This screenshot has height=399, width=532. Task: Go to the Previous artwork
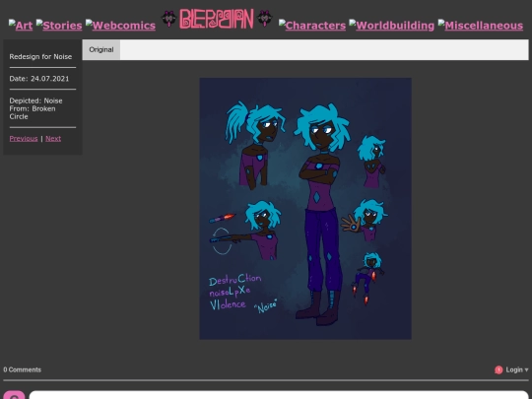click(x=24, y=139)
